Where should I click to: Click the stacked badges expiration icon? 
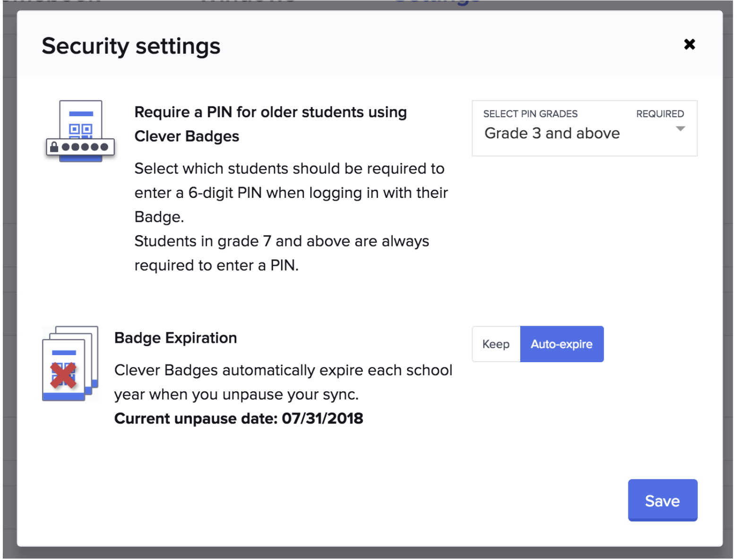tap(71, 364)
